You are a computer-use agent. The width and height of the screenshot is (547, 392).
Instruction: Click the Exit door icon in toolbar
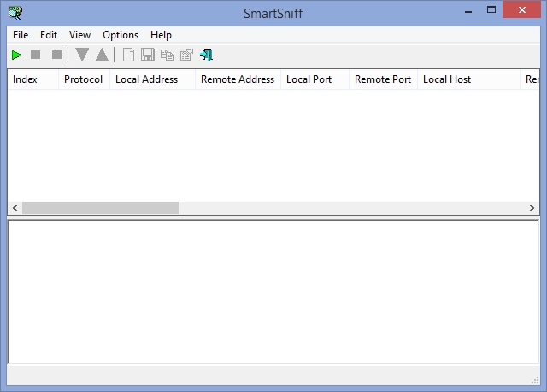[207, 56]
